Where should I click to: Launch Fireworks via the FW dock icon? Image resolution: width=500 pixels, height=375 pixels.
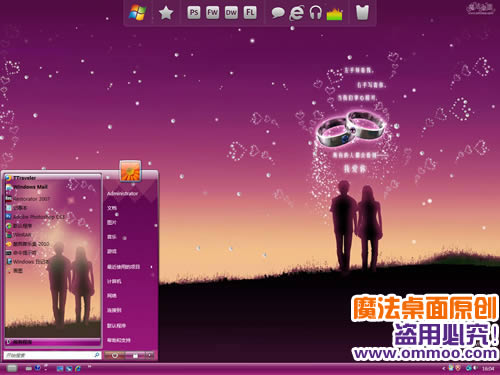click(x=212, y=13)
